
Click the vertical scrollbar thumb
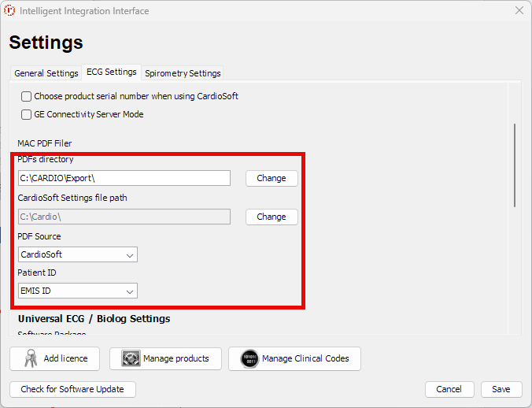coord(515,165)
